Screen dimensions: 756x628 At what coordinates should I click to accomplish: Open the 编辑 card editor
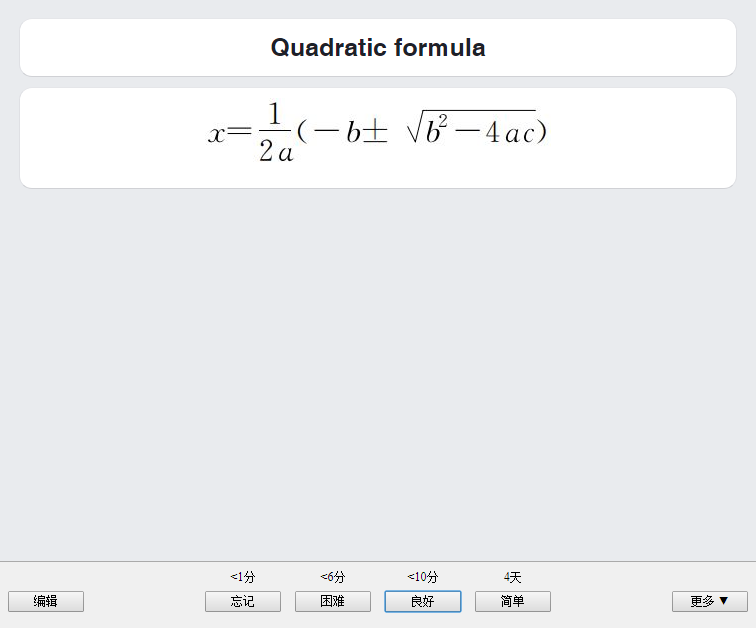pyautogui.click(x=46, y=601)
